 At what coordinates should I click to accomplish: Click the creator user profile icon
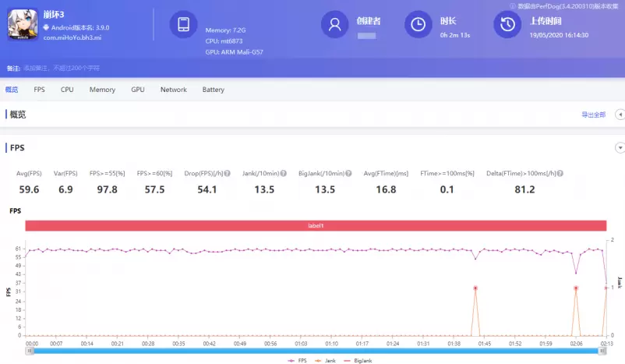(x=335, y=25)
